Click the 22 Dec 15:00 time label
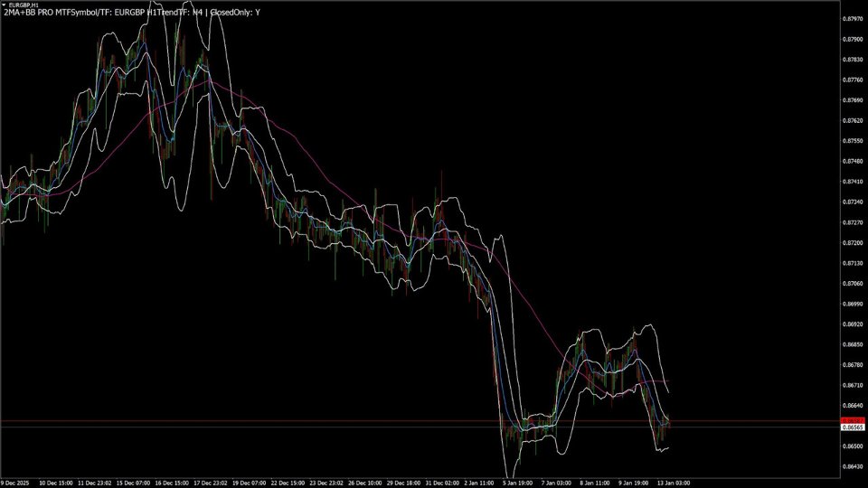The width and height of the screenshot is (868, 488). (x=288, y=483)
